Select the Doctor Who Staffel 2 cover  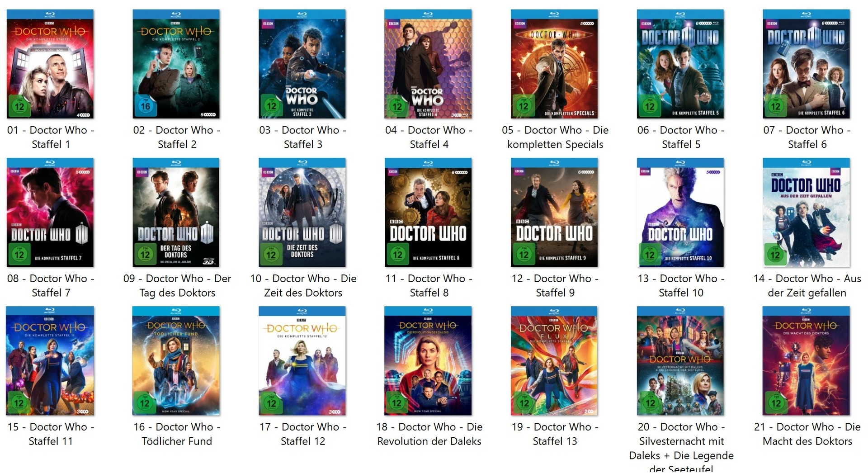(176, 64)
